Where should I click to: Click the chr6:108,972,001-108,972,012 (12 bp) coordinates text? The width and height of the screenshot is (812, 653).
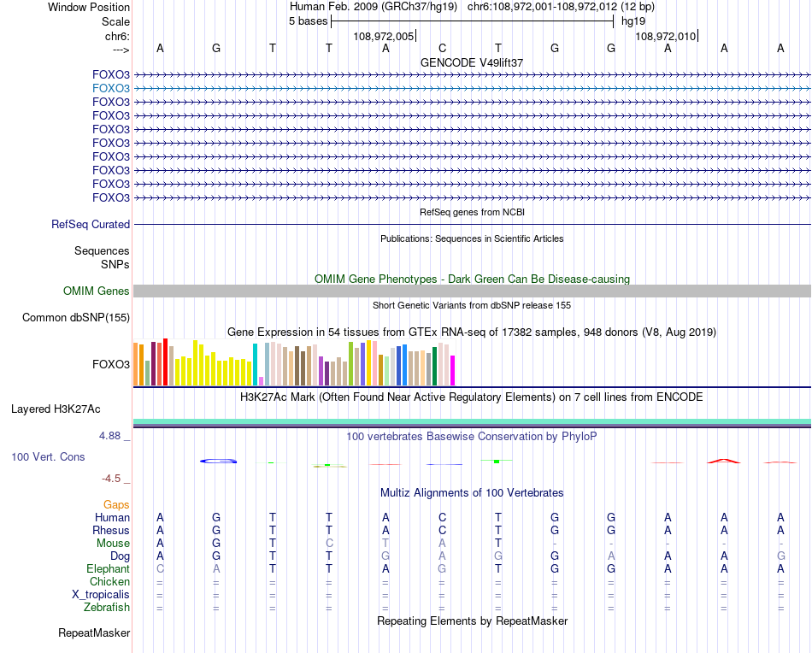click(561, 7)
